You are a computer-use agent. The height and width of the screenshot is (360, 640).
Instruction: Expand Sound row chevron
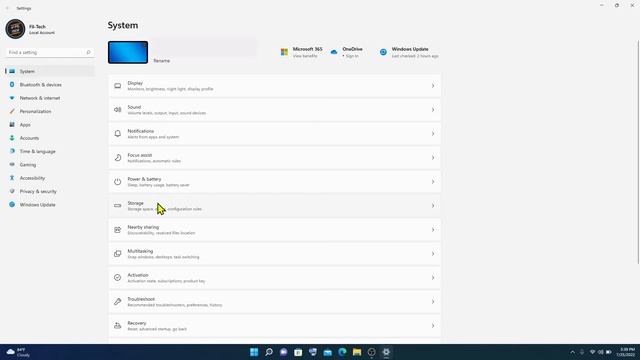[433, 110]
